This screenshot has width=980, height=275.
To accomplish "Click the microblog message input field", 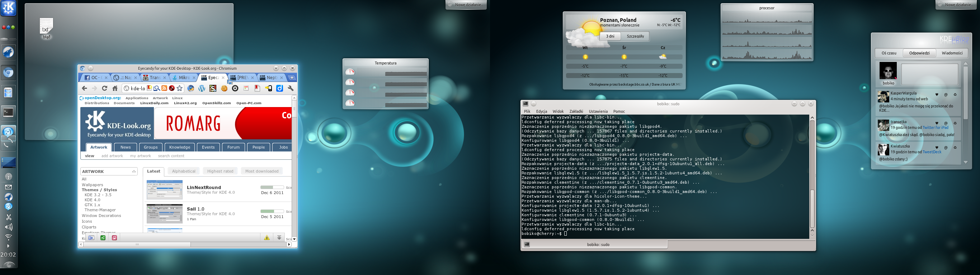I will tap(929, 74).
